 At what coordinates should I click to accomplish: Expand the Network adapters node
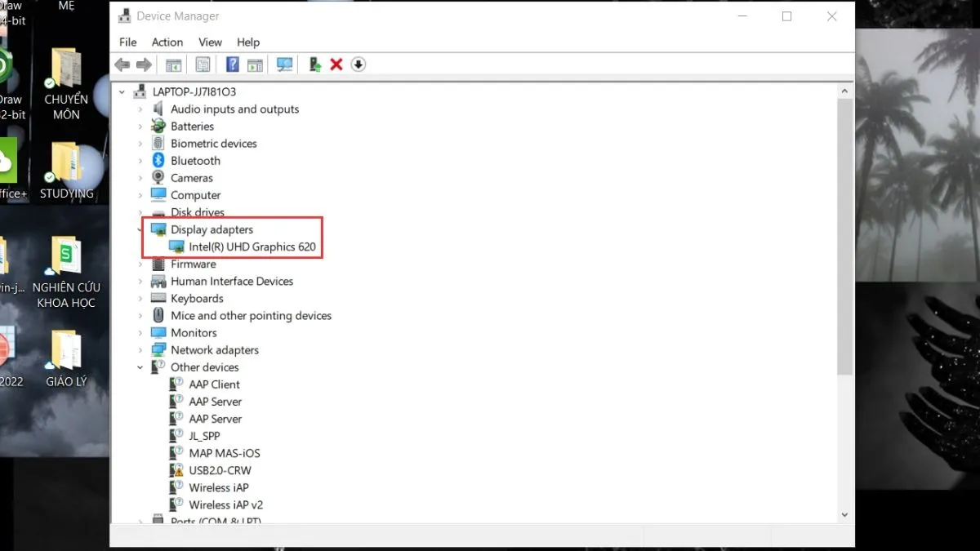(140, 350)
